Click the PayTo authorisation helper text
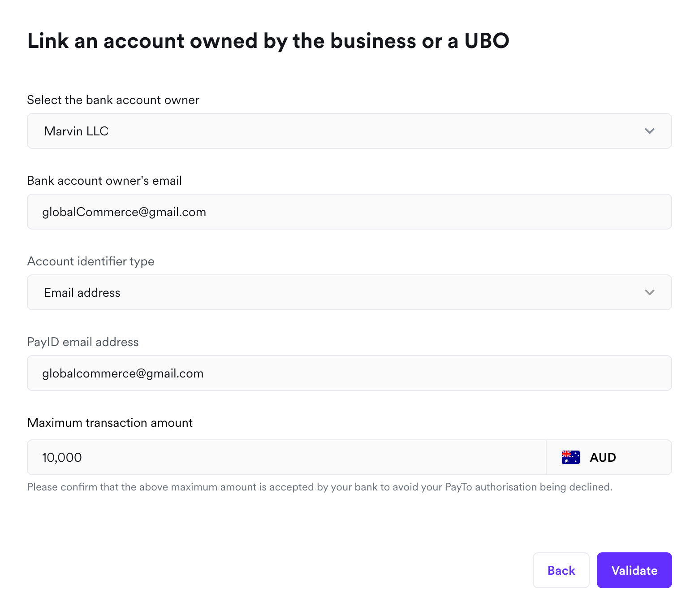 pyautogui.click(x=319, y=487)
